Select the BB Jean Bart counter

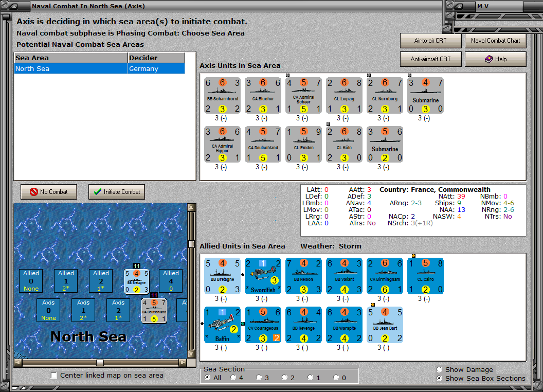point(385,325)
